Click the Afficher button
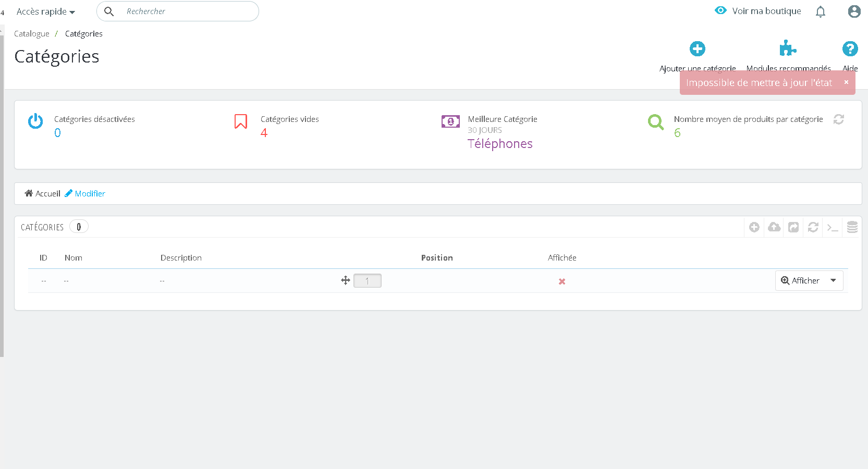 pyautogui.click(x=800, y=280)
